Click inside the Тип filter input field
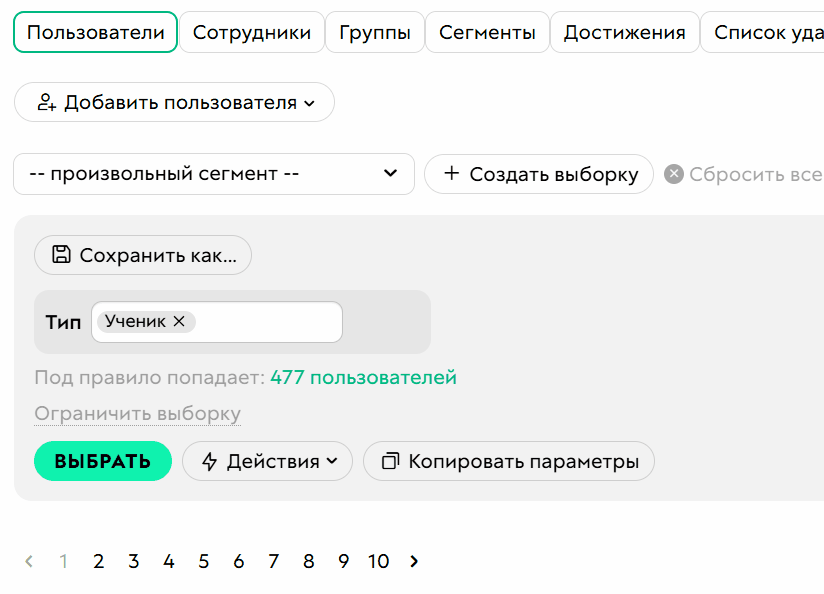The image size is (824, 594). [x=265, y=321]
